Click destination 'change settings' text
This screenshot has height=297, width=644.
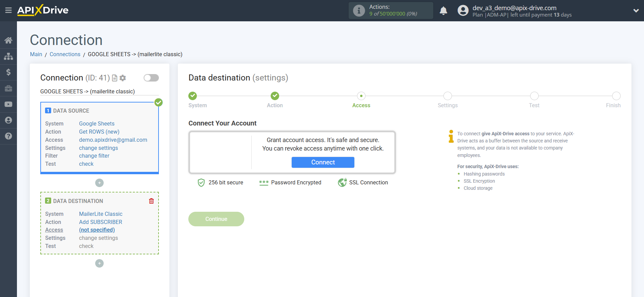99,238
